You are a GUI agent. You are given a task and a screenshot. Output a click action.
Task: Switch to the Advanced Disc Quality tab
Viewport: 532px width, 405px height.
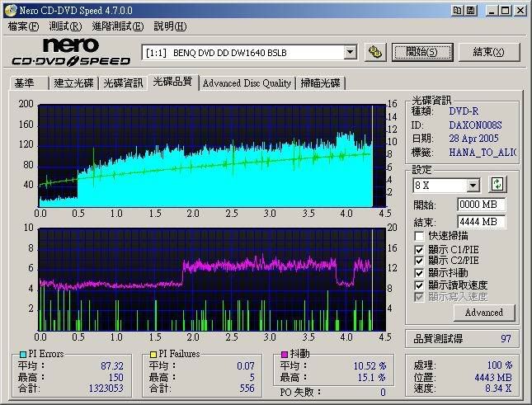coord(247,83)
